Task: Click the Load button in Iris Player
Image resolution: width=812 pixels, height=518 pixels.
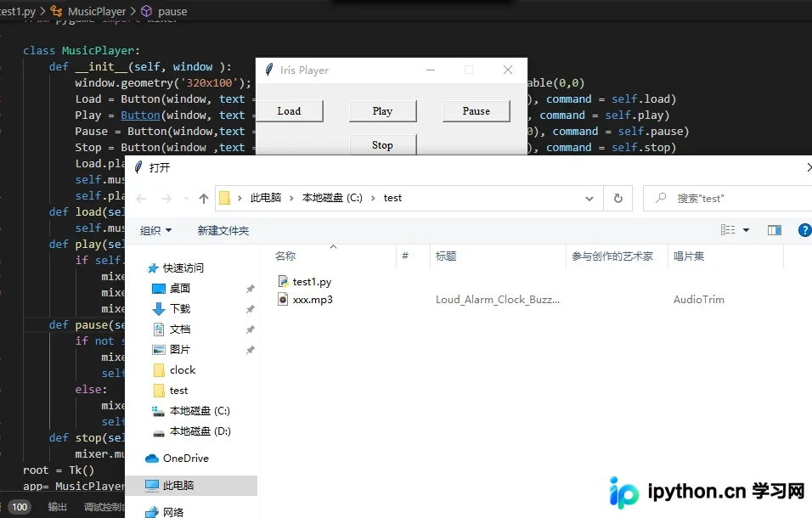Action: (x=290, y=111)
